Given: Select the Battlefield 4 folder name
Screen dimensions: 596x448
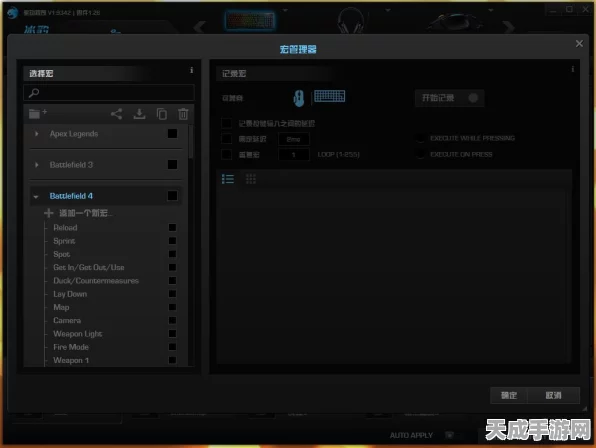Looking at the screenshot, I should point(71,196).
